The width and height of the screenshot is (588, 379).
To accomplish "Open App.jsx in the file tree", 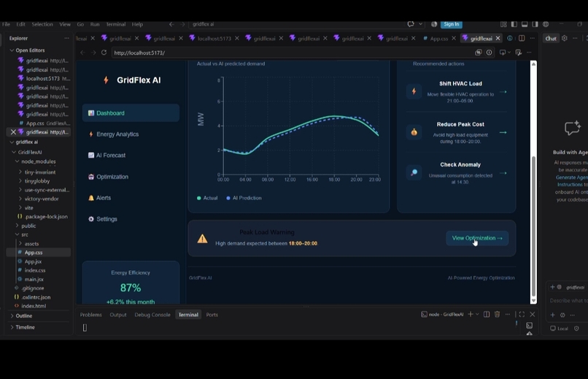I will point(33,261).
